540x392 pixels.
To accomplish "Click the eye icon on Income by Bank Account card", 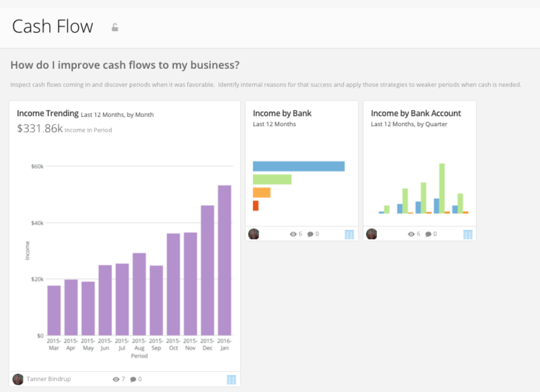I will click(413, 234).
